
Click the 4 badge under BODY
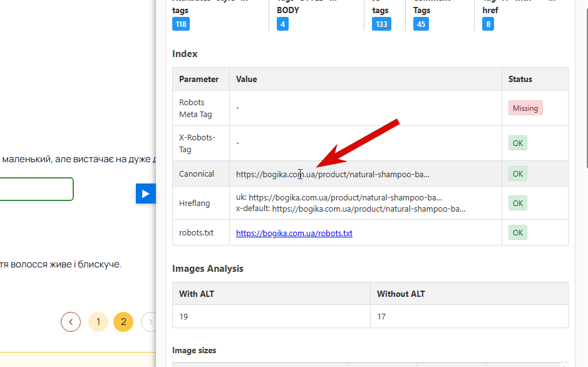(283, 24)
